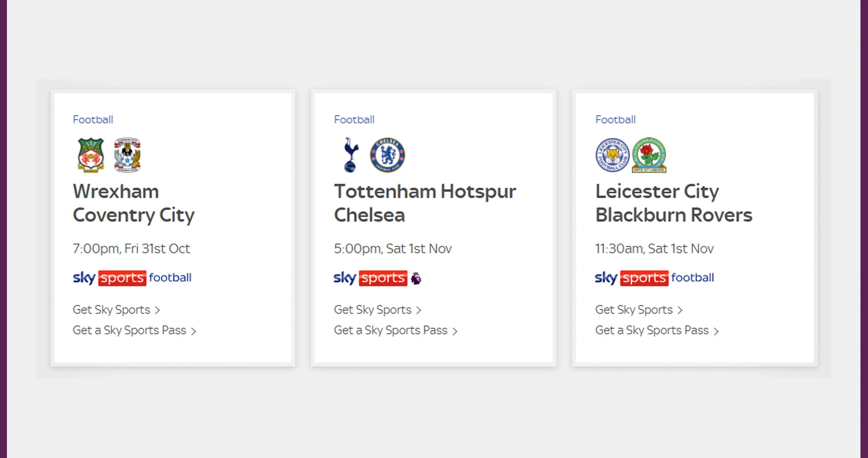The width and height of the screenshot is (868, 458).
Task: Expand Get Sky Sports arrow on Leicester card
Action: coord(680,310)
